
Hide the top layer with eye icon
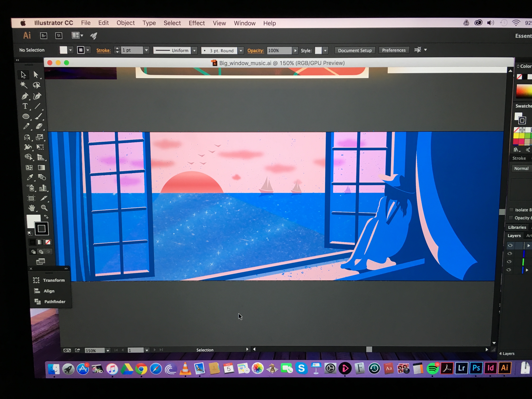tap(510, 246)
